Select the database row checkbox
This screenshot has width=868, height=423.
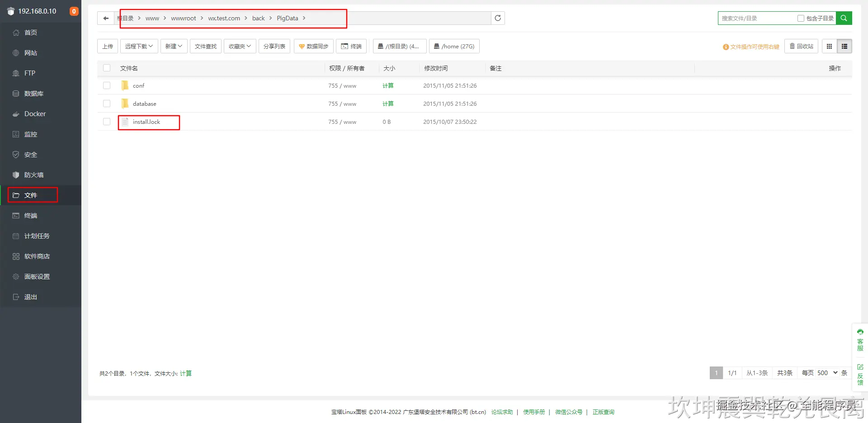point(107,103)
